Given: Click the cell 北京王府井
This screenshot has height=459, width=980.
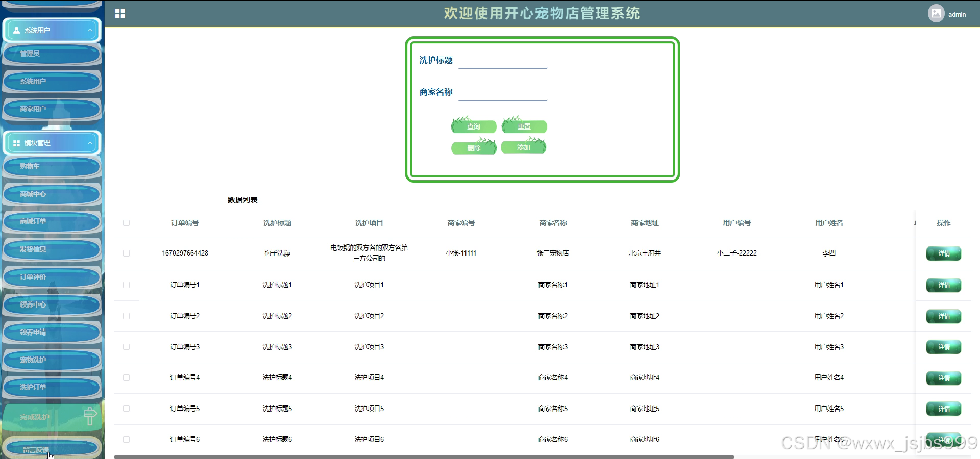Looking at the screenshot, I should tap(645, 253).
